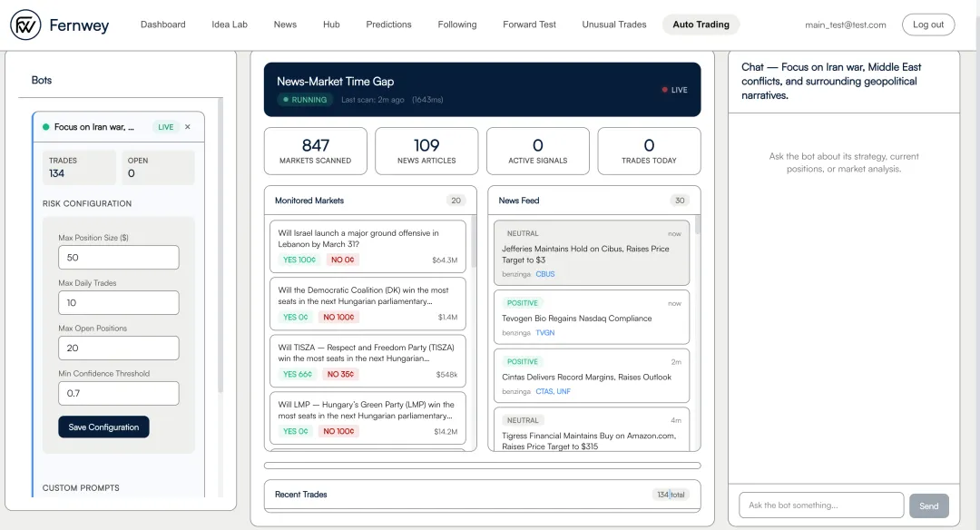This screenshot has width=980, height=530.
Task: Open the Dashboard nav item
Action: 163,25
